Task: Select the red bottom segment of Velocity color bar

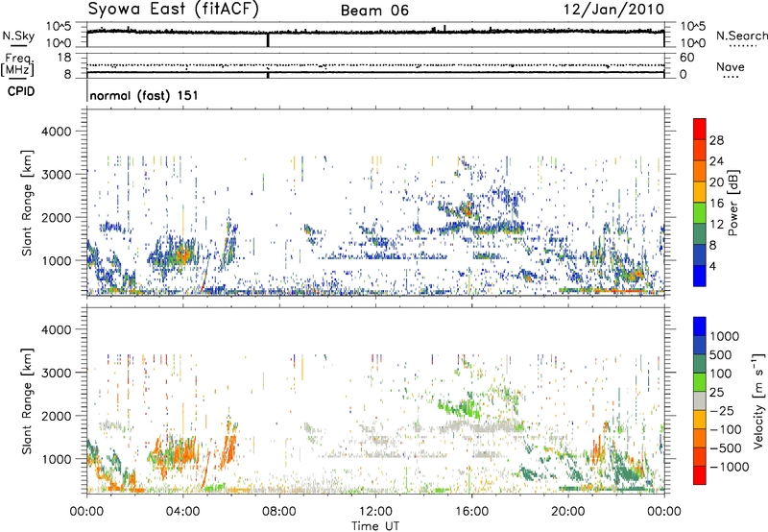Action: point(700,475)
